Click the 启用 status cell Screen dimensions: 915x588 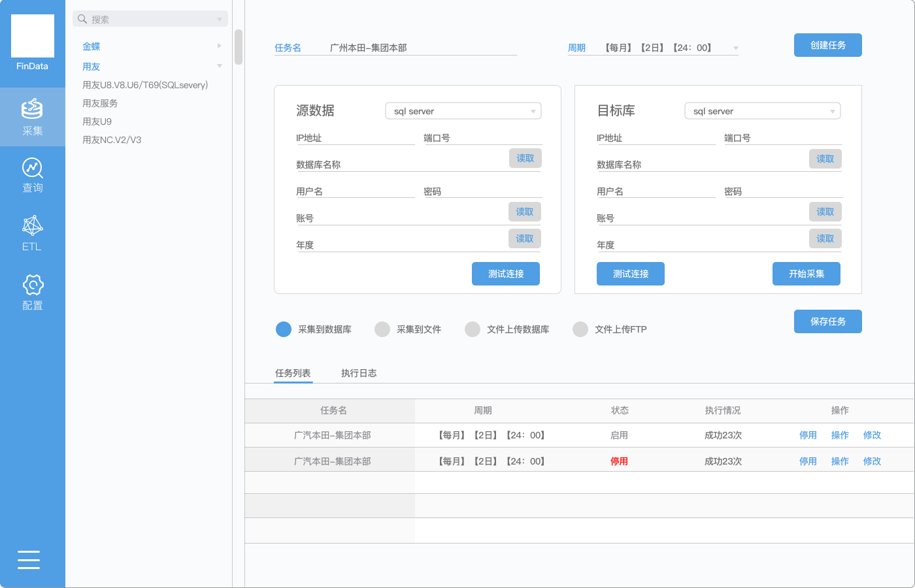pyautogui.click(x=619, y=435)
